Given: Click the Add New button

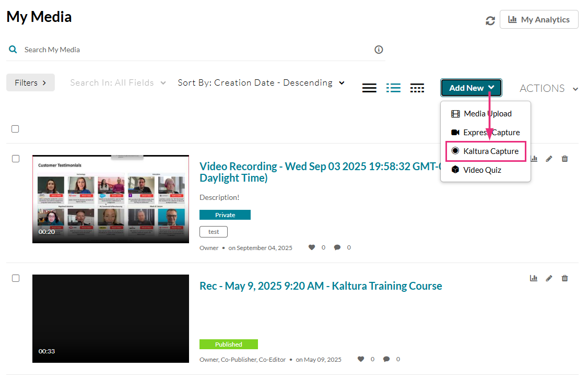Looking at the screenshot, I should point(471,88).
